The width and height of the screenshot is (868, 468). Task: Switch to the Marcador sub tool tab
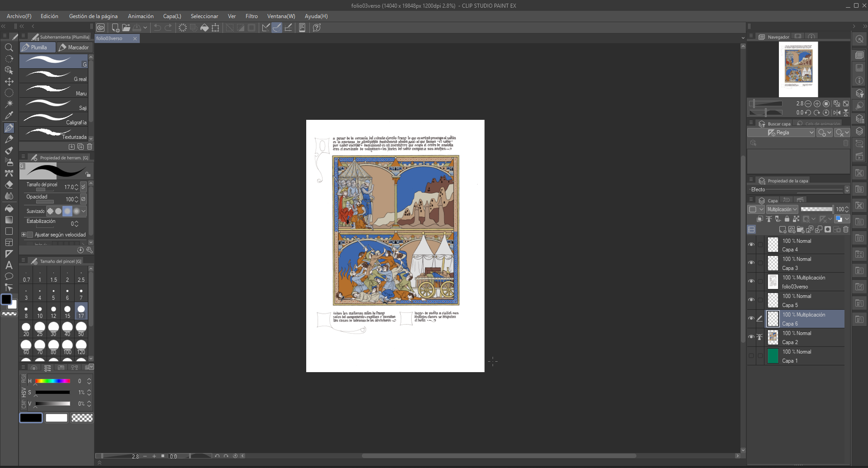coord(74,47)
